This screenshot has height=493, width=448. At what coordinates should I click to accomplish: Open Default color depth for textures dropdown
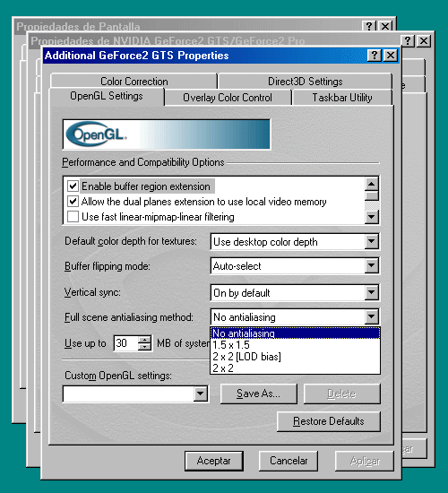click(x=371, y=241)
